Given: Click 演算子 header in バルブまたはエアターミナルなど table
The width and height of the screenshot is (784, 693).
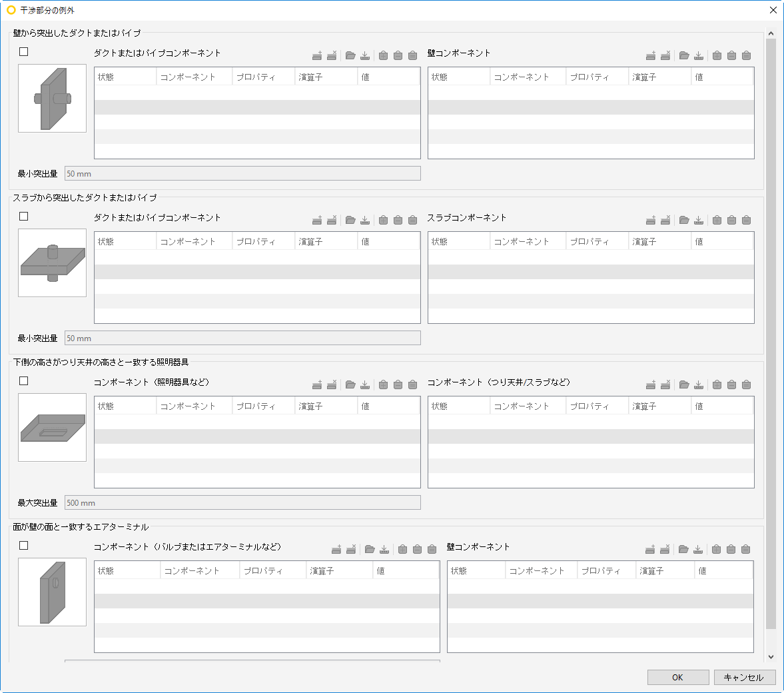Looking at the screenshot, I should [339, 571].
